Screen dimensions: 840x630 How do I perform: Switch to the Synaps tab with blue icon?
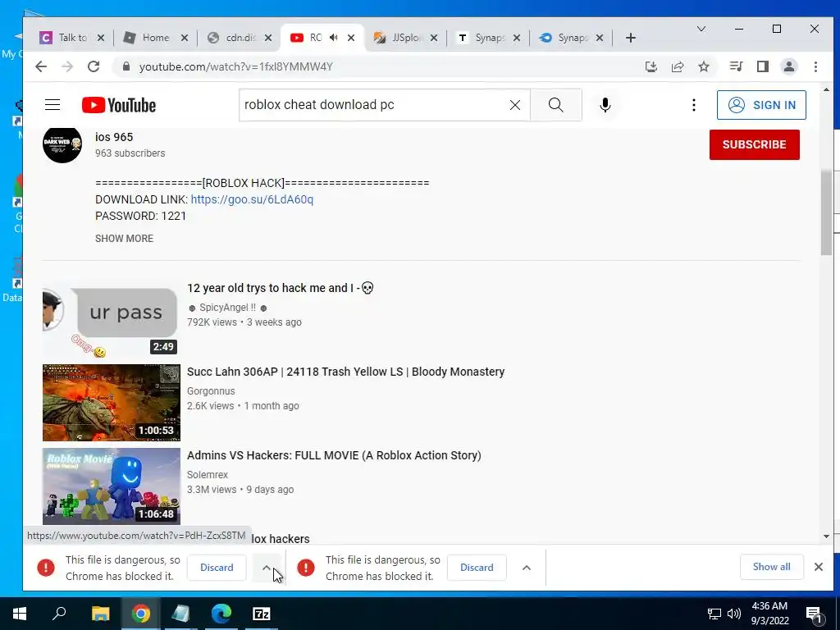tap(572, 38)
